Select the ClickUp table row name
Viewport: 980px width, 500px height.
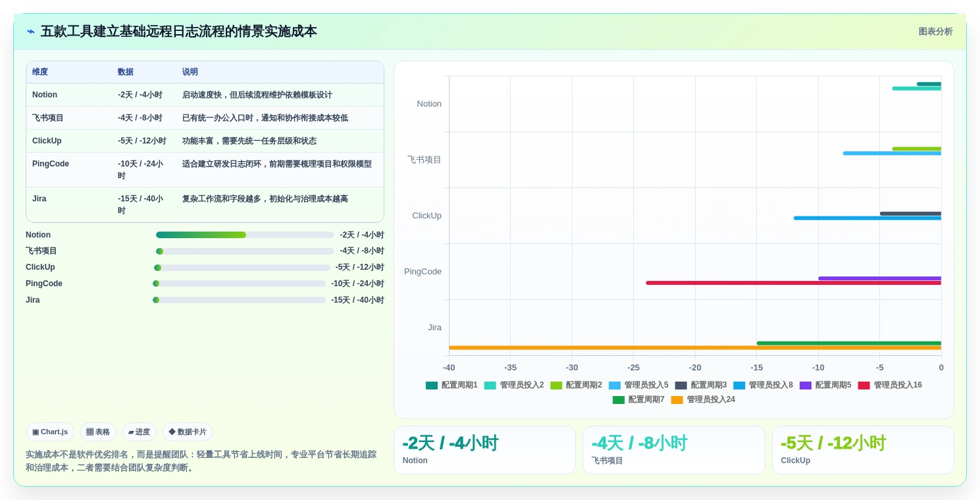(47, 141)
